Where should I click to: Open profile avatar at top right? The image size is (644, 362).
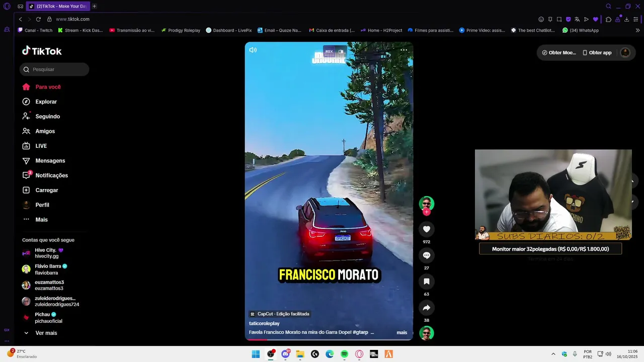pyautogui.click(x=625, y=52)
